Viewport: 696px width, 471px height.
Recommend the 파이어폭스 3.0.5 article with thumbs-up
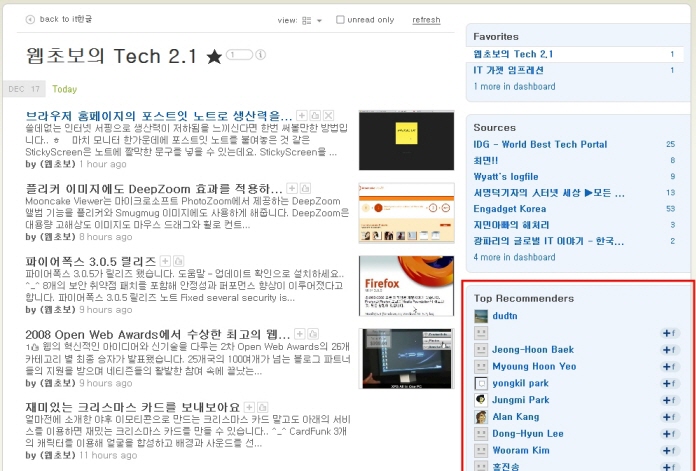coord(178,261)
